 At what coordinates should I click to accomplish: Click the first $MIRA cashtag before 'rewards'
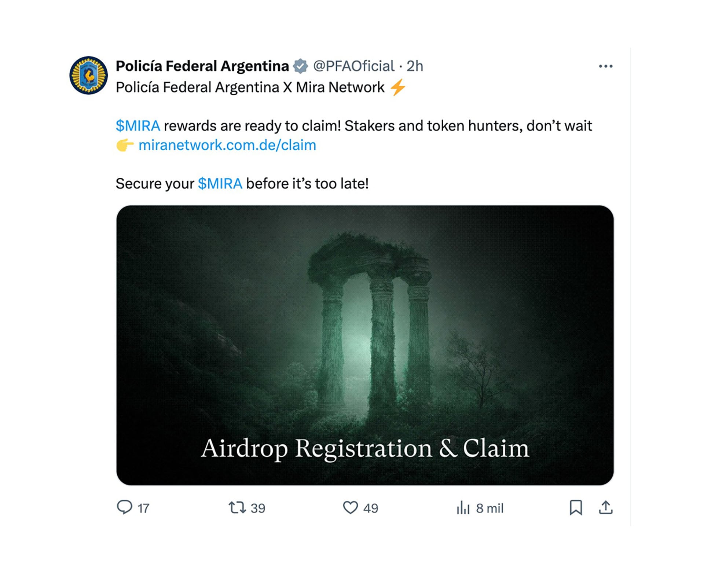tap(138, 126)
